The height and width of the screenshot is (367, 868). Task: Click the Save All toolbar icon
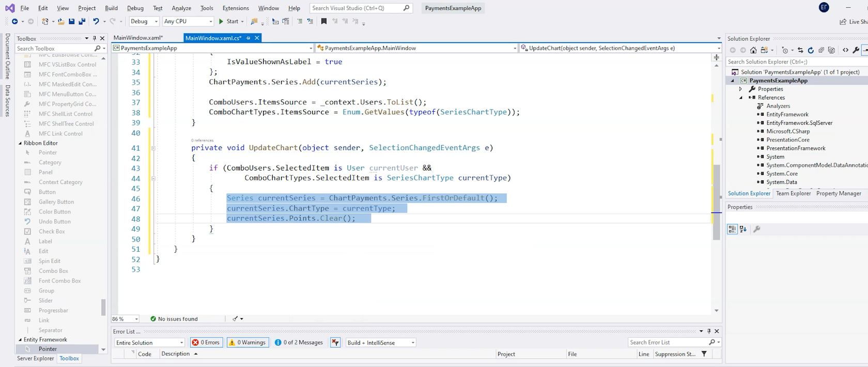[x=82, y=21]
